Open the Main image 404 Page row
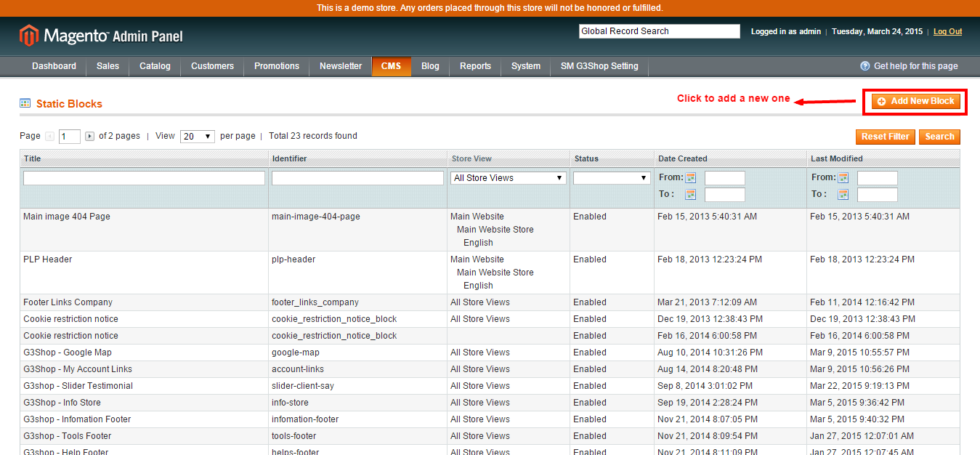 click(x=490, y=230)
